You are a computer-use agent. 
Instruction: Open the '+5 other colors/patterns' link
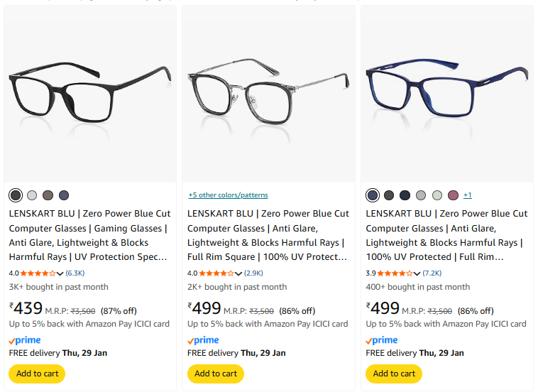coord(228,195)
